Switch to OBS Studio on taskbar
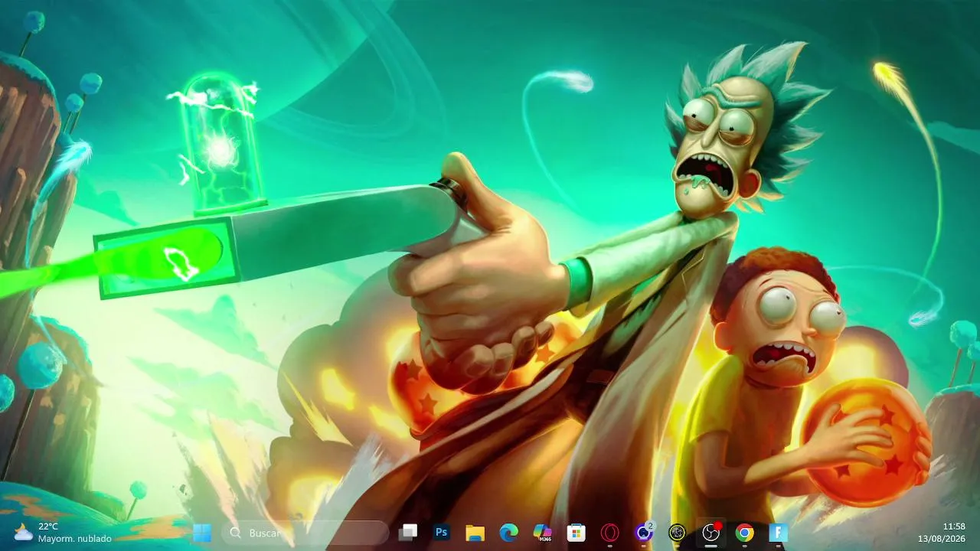The width and height of the screenshot is (980, 551). tap(711, 533)
